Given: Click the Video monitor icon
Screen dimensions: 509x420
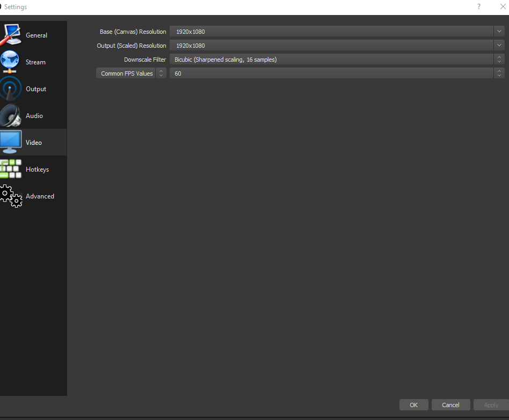Looking at the screenshot, I should coord(11,142).
